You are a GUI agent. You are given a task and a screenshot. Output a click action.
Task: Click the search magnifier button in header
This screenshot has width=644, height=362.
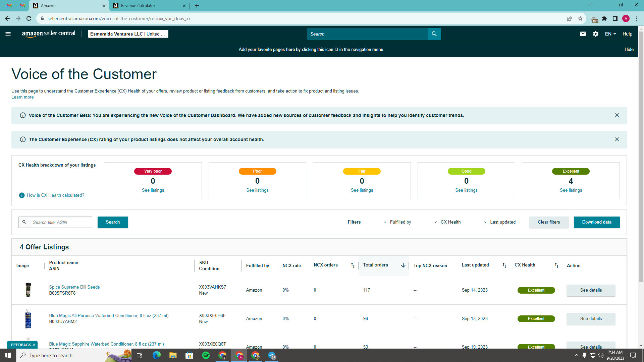[x=434, y=34]
